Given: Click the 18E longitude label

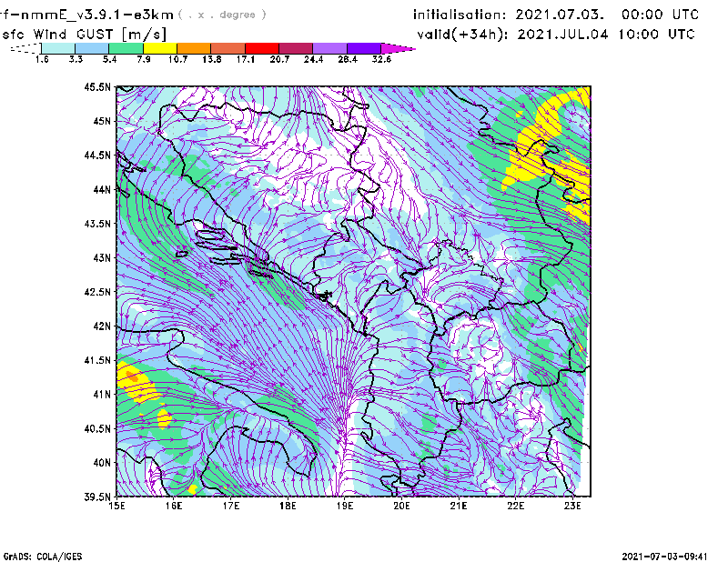Looking at the screenshot, I should (288, 506).
